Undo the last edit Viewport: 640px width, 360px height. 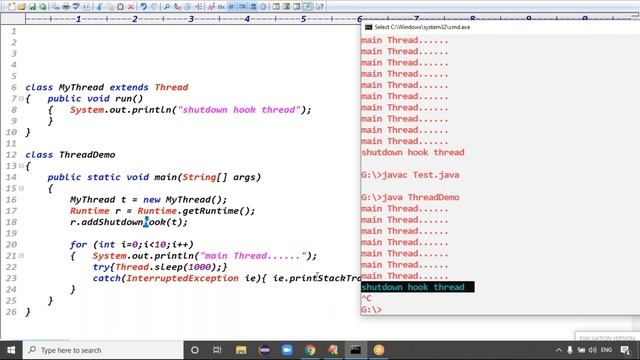[x=144, y=7]
